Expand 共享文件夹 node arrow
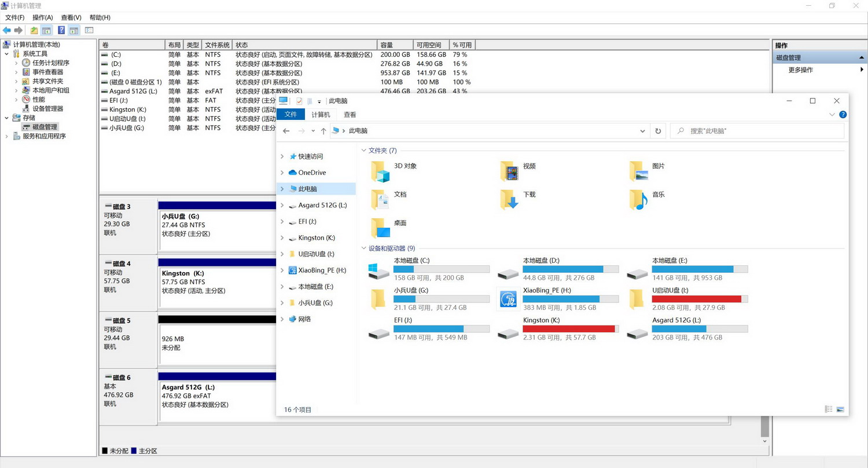The width and height of the screenshot is (868, 468). point(16,81)
